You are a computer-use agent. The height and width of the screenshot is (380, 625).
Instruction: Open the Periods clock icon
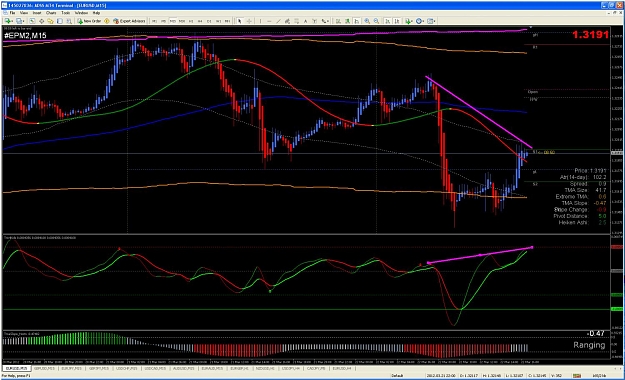(x=418, y=21)
